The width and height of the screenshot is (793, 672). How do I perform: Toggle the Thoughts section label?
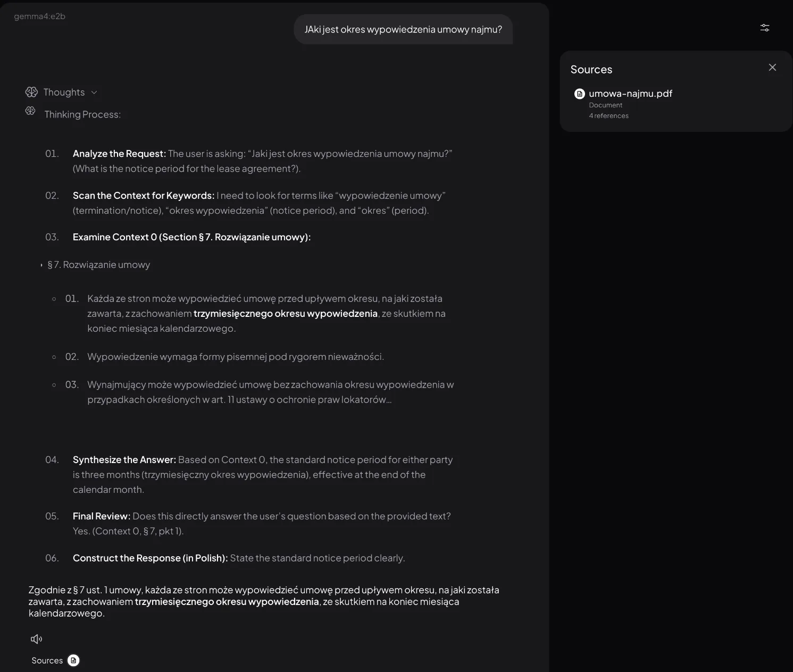click(x=64, y=92)
